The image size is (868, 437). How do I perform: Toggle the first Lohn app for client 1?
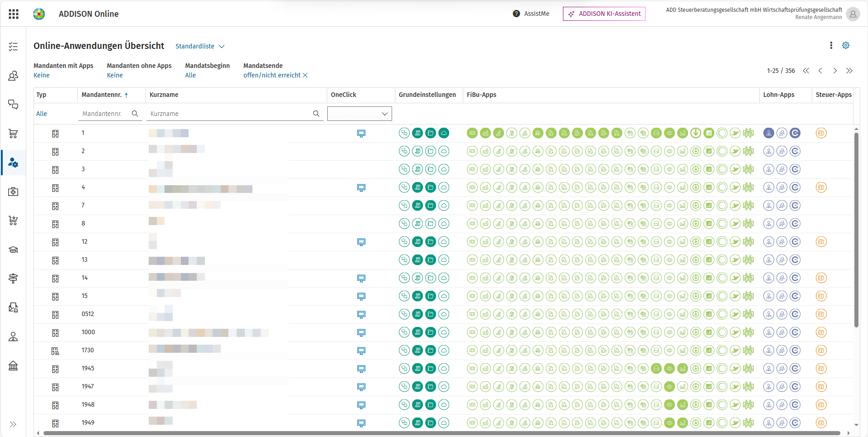tap(769, 133)
